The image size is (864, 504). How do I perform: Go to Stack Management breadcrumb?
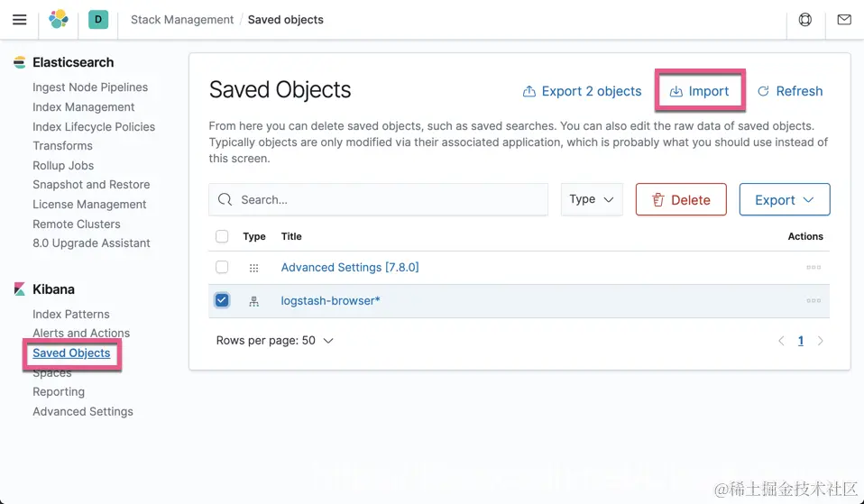pos(182,20)
